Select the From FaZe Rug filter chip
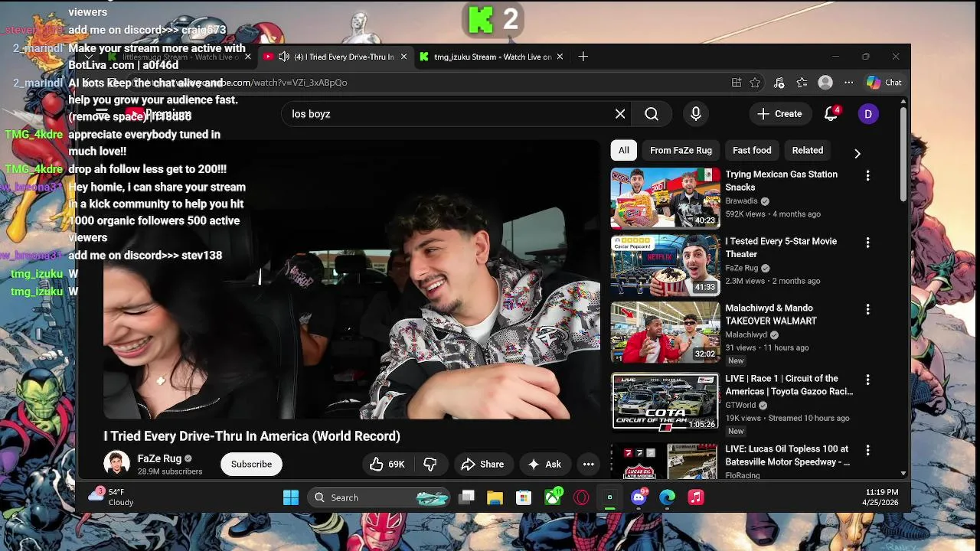980x551 pixels. click(x=681, y=151)
